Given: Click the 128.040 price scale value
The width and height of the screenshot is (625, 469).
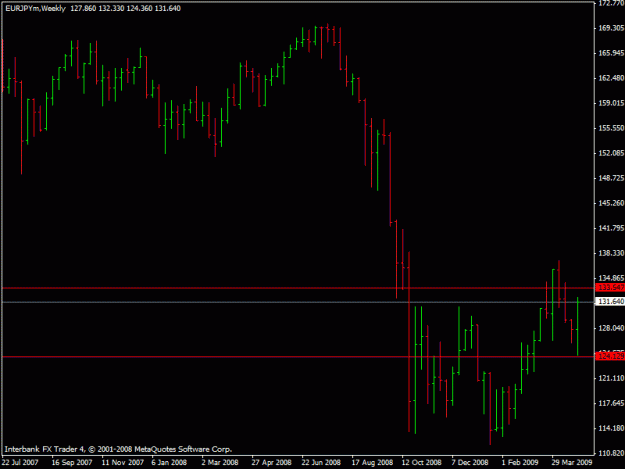Looking at the screenshot, I should [611, 328].
